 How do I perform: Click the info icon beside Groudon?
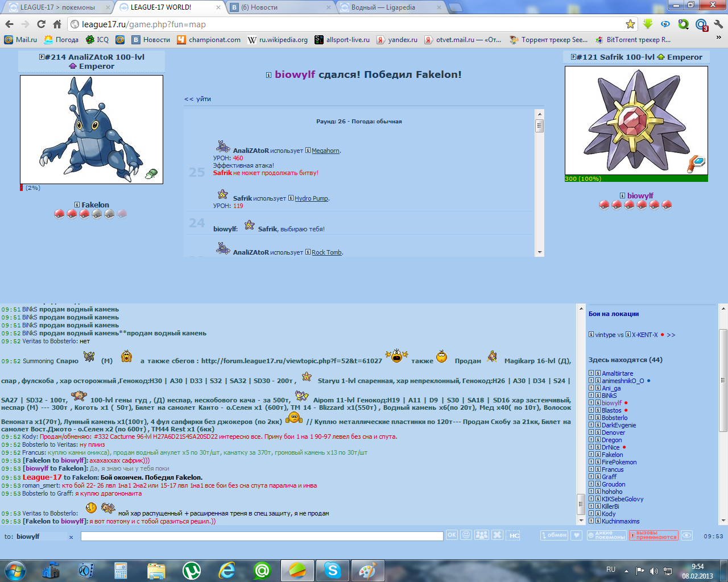click(598, 484)
